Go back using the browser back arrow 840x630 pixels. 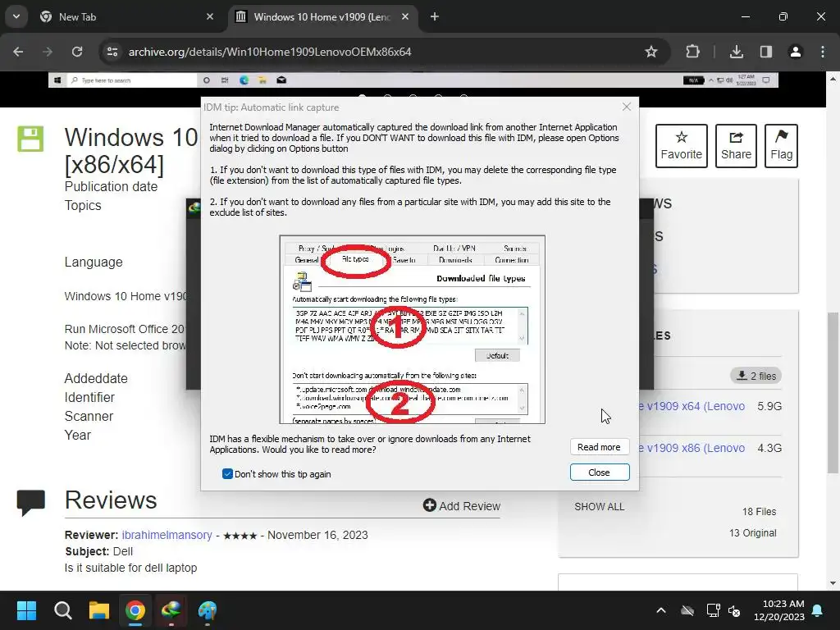click(18, 52)
